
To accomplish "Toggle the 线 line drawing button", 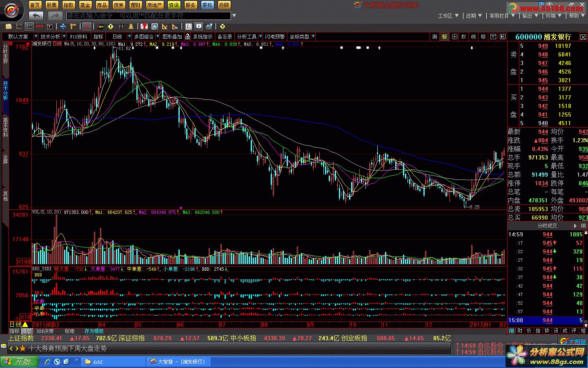I will 473,37.
